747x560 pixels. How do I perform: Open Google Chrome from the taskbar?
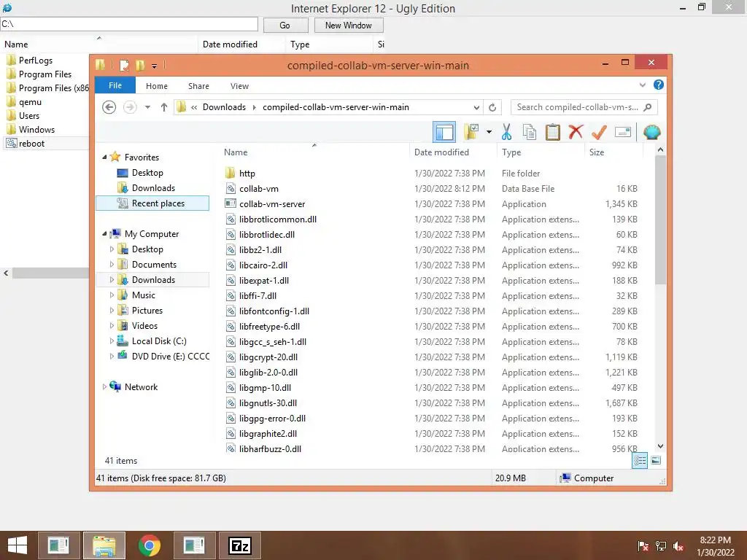coord(149,545)
